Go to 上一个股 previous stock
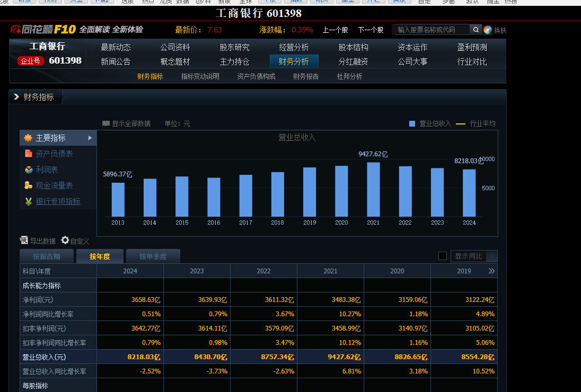This screenshot has height=392, width=581. (x=335, y=30)
